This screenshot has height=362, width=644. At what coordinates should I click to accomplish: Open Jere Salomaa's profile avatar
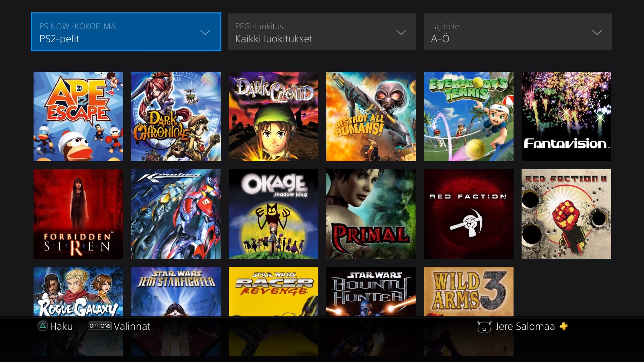pyautogui.click(x=484, y=326)
